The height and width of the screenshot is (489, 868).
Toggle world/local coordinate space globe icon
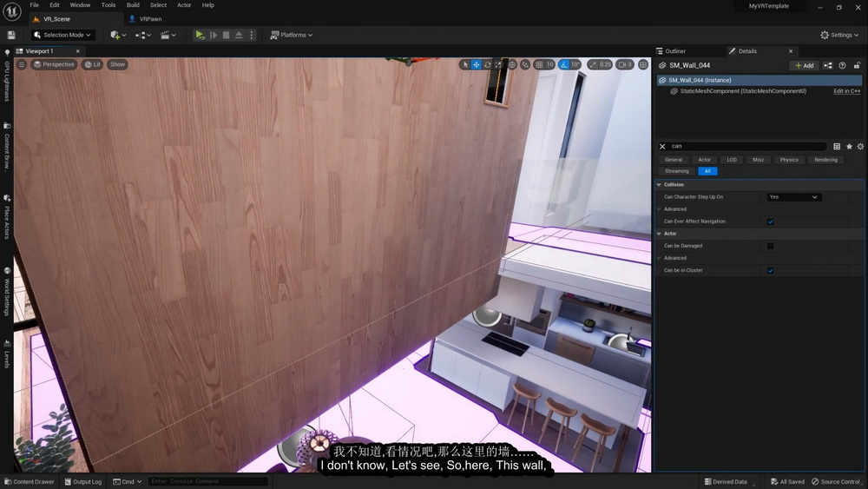click(x=512, y=65)
